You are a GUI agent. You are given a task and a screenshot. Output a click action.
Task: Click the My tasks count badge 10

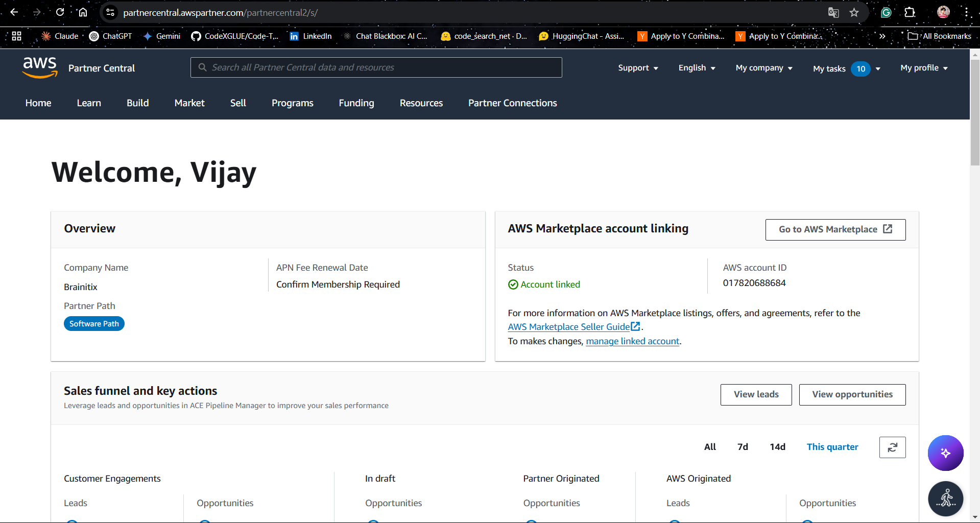tap(861, 69)
